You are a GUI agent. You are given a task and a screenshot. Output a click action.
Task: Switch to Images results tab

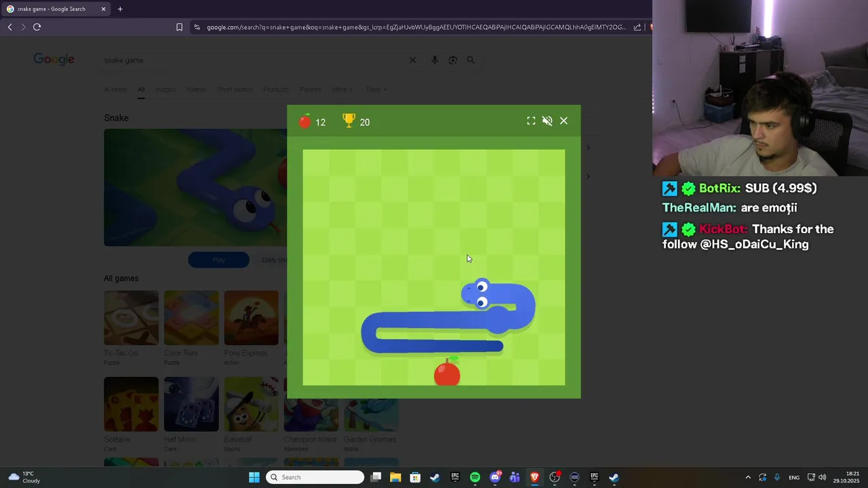click(165, 89)
